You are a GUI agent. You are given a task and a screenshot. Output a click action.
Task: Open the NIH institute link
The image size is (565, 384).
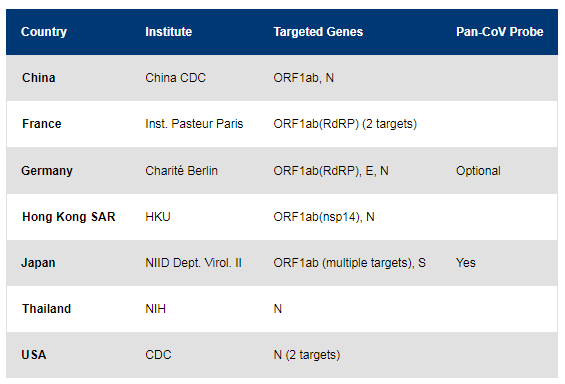(155, 309)
